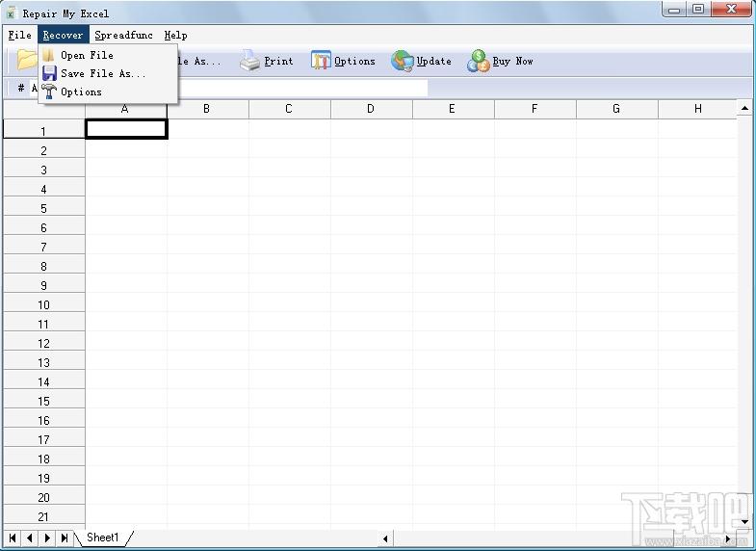Click the formula input field

pos(302,88)
